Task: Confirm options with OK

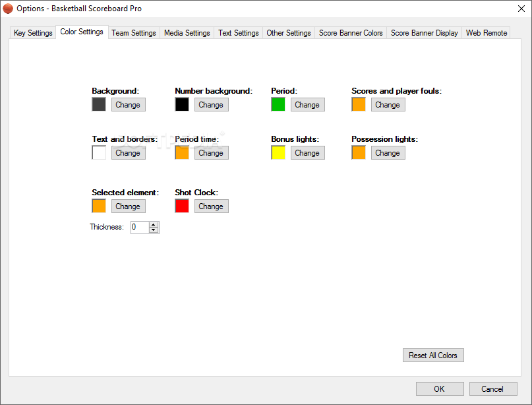Action: (x=440, y=389)
